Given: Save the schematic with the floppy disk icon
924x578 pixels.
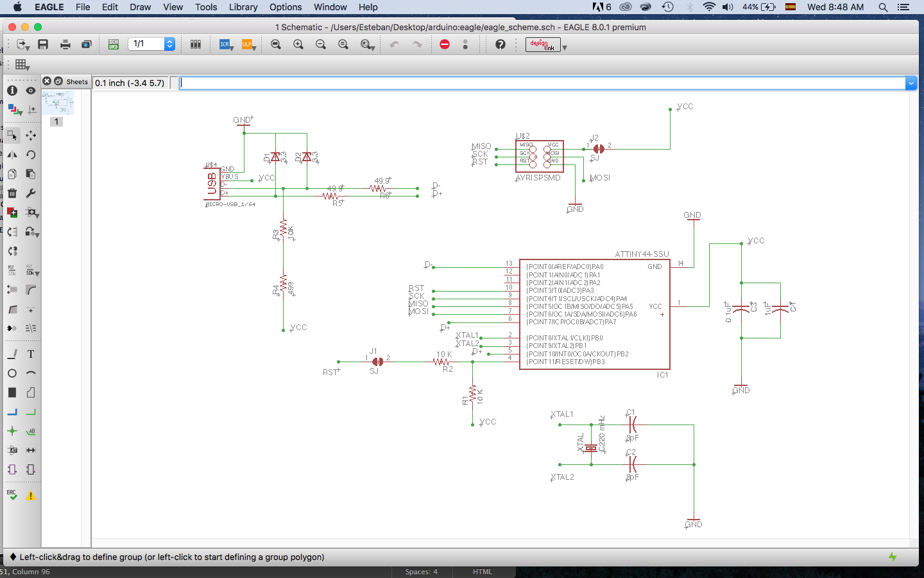Looking at the screenshot, I should coord(43,44).
